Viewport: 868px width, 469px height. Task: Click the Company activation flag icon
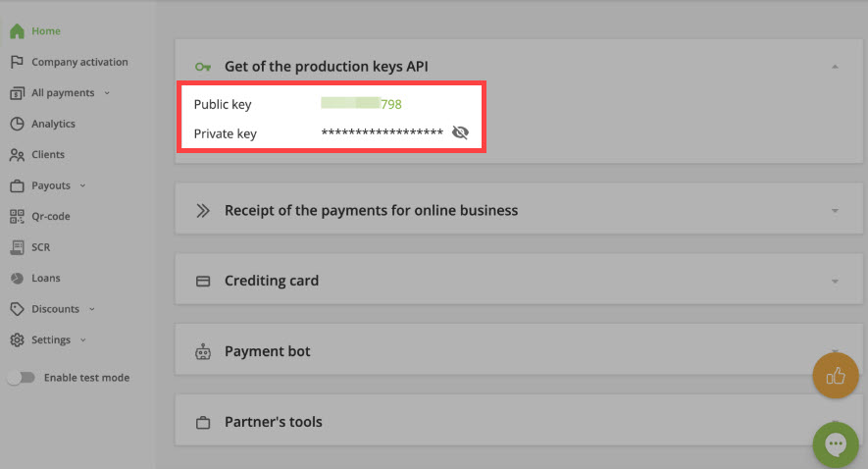pos(16,62)
